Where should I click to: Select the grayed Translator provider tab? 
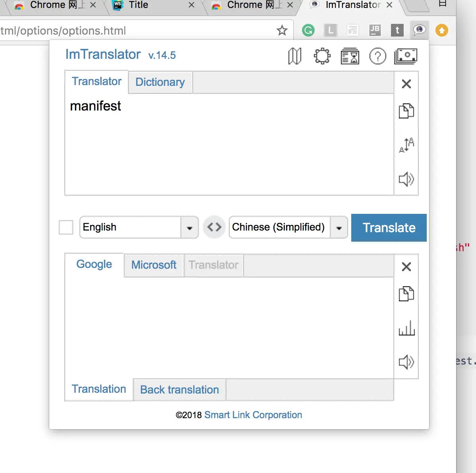tap(213, 265)
